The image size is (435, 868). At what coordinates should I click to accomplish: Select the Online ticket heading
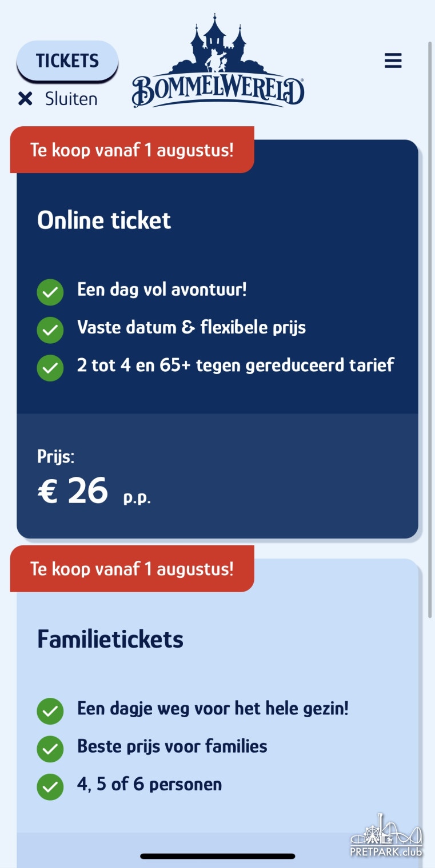click(104, 220)
